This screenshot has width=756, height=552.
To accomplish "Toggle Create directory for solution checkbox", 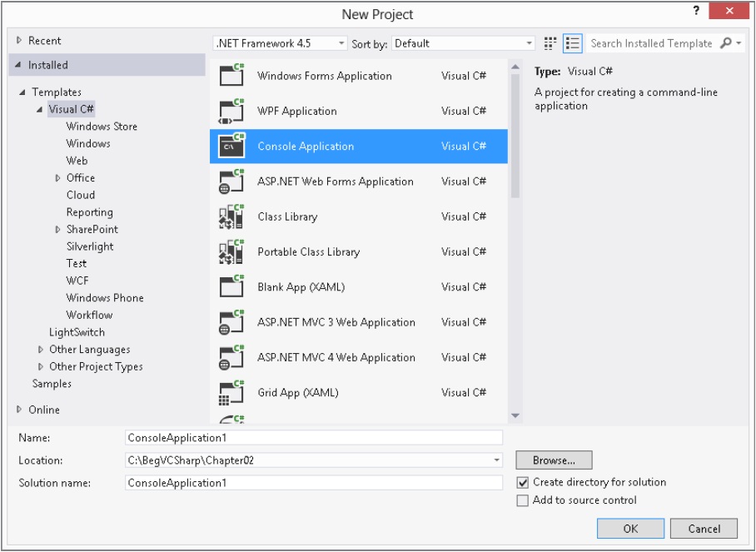I will pyautogui.click(x=523, y=482).
